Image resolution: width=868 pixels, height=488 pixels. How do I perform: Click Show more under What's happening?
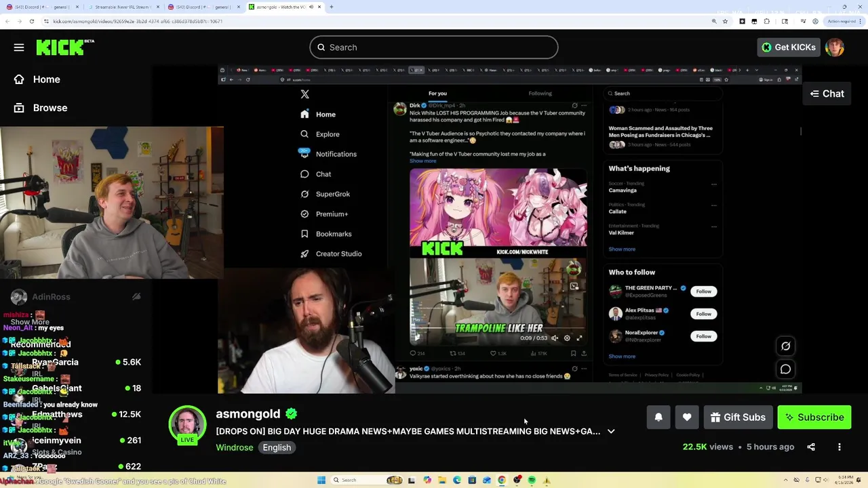[x=622, y=249]
